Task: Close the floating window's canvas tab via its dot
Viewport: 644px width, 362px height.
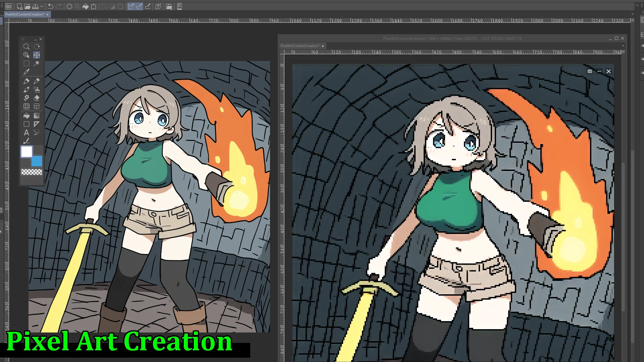Action: point(323,46)
